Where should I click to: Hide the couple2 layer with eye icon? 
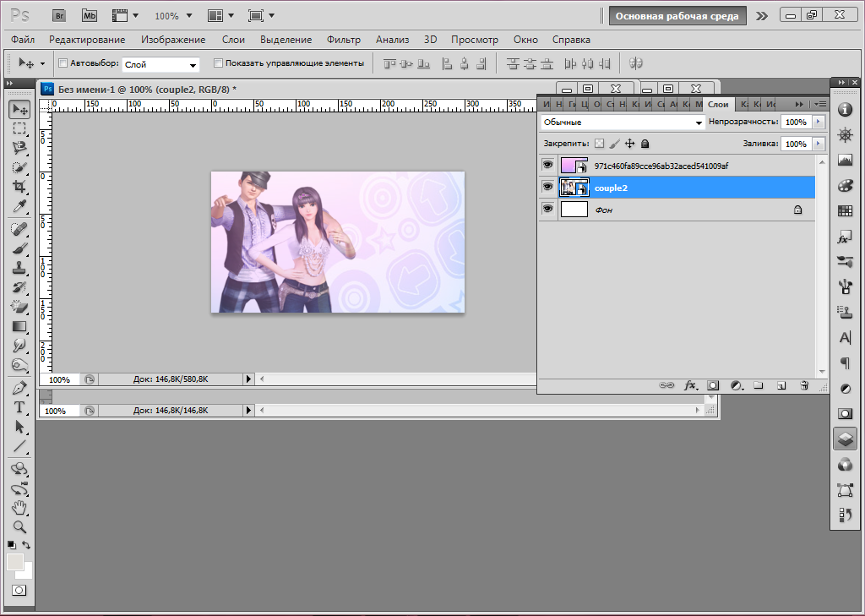[x=547, y=187]
